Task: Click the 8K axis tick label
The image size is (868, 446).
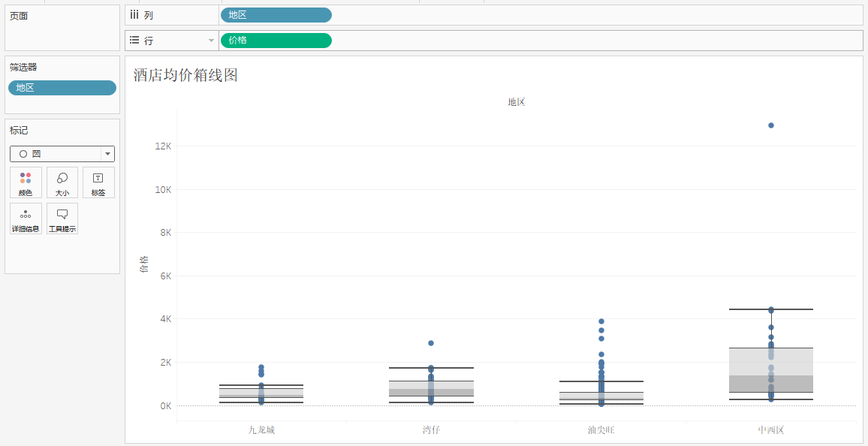Action: click(x=165, y=233)
